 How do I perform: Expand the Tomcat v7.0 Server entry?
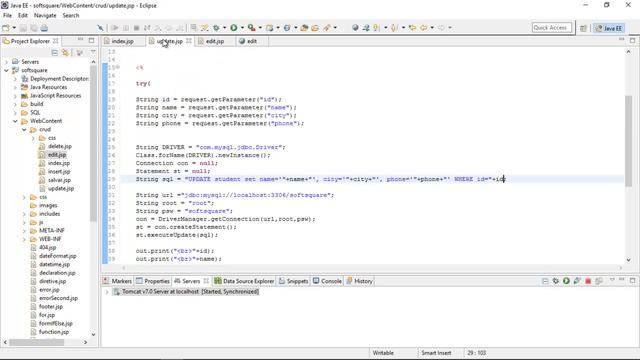(107, 291)
